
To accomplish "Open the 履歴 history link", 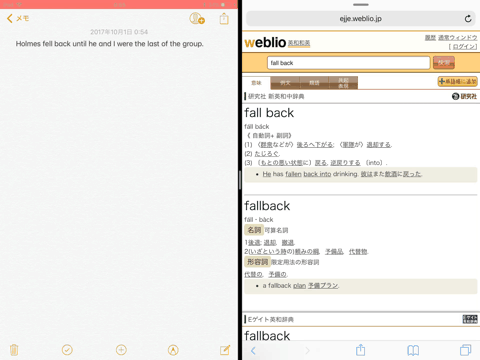I will tap(430, 38).
